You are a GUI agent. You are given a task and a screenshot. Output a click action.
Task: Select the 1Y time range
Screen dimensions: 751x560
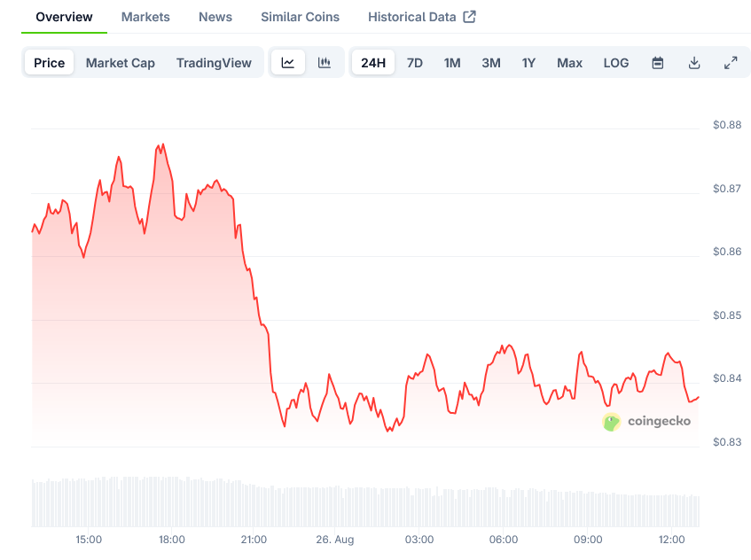(528, 63)
